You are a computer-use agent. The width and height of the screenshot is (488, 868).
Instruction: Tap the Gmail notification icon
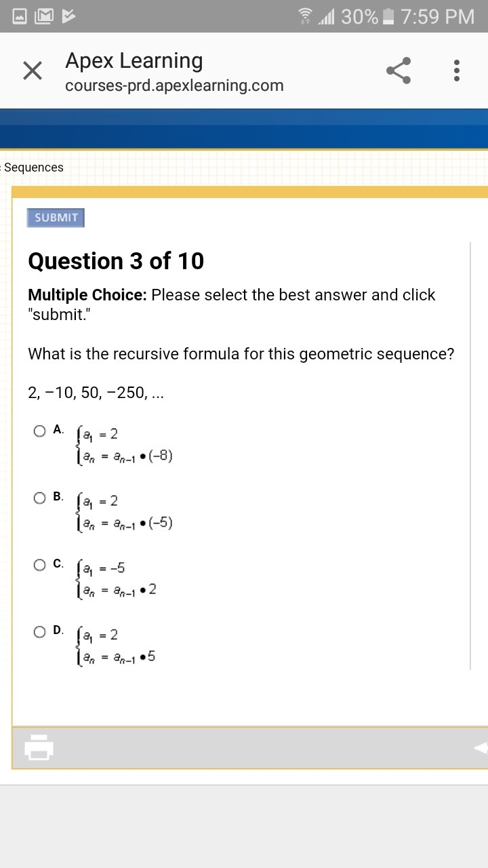tap(44, 16)
